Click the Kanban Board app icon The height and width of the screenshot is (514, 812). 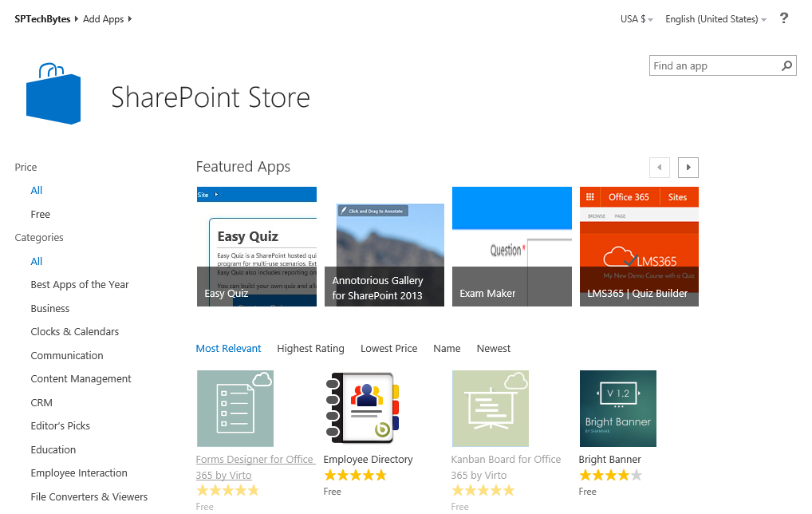[490, 408]
